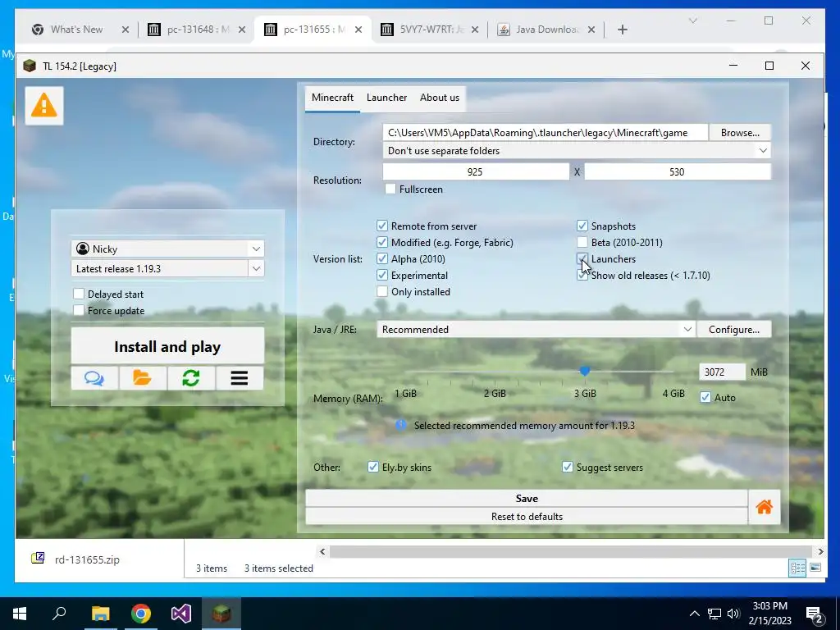Viewport: 840px width, 630px height.
Task: Switch Explorer to large thumbnails view icon
Action: [x=815, y=568]
